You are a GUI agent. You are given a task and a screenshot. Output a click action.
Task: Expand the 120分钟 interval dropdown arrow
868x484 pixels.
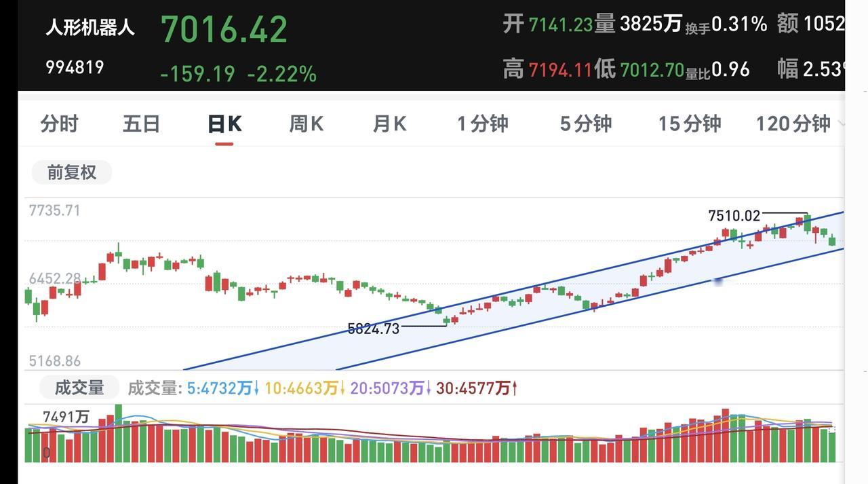click(x=841, y=124)
